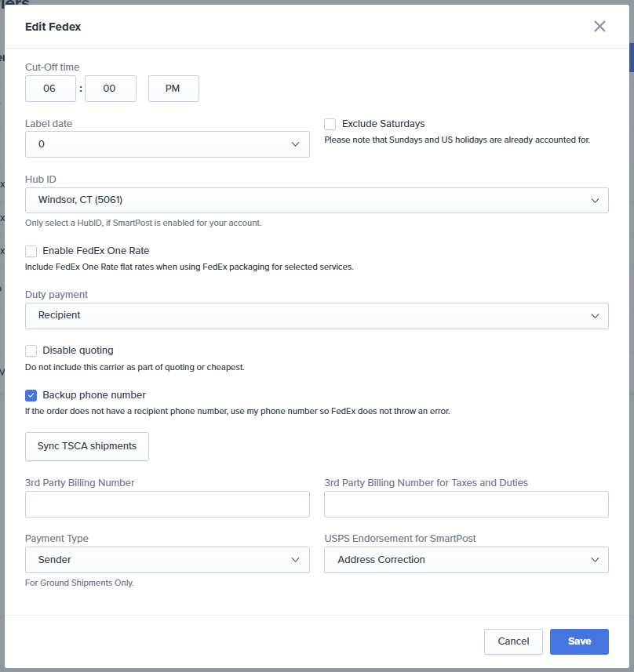
Task: Check the Enable FedEx One Rate box
Action: click(31, 251)
